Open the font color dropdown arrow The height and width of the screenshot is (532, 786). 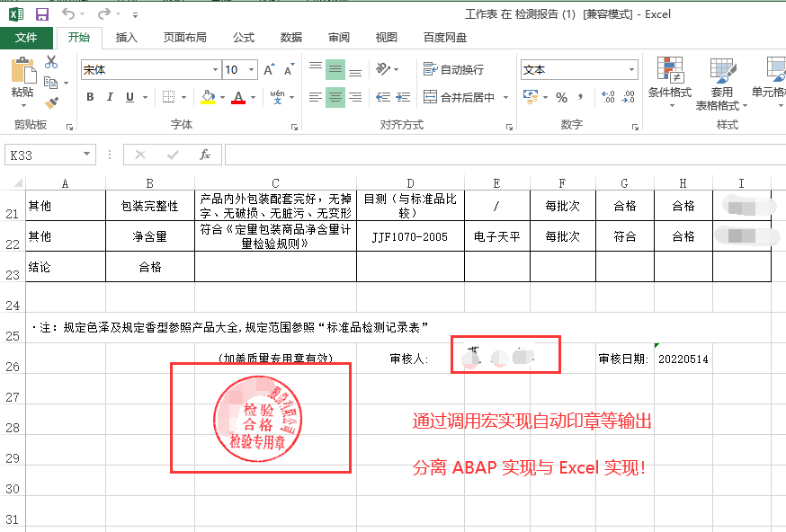[x=252, y=96]
